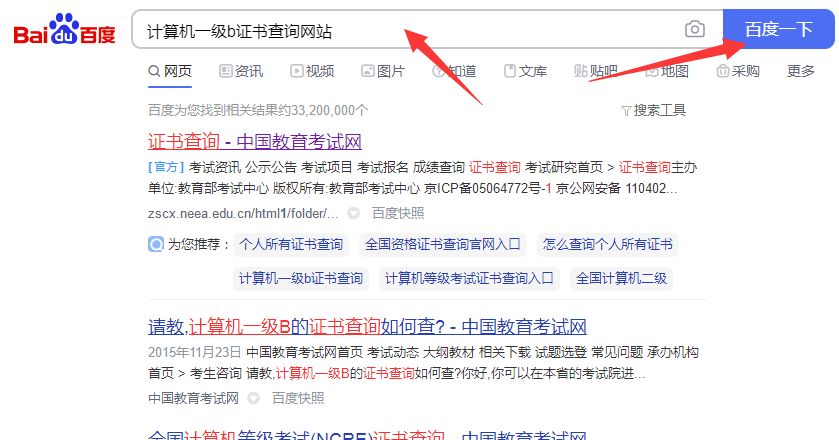Image resolution: width=839 pixels, height=440 pixels.
Task: Expand arrow next to zscx.neea.edu.cn URL
Action: click(353, 214)
